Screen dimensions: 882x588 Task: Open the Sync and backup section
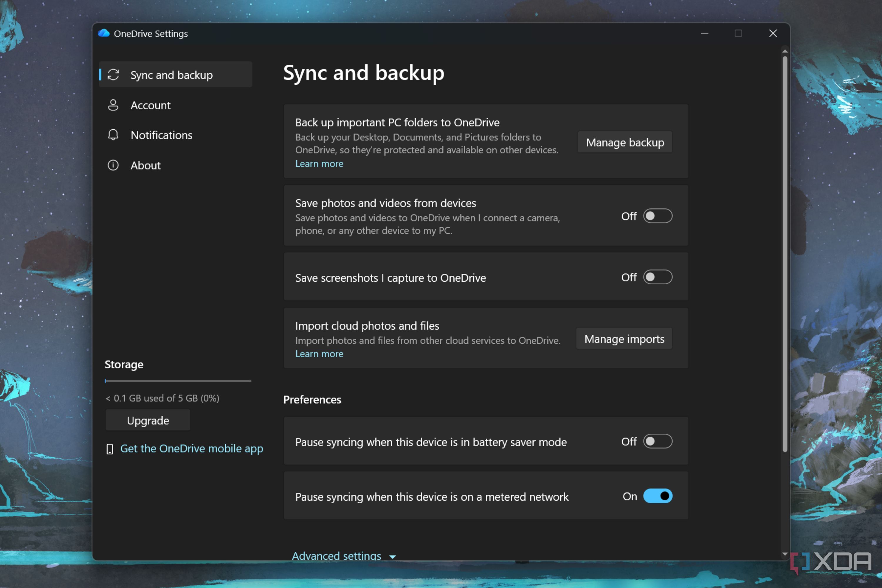[176, 75]
